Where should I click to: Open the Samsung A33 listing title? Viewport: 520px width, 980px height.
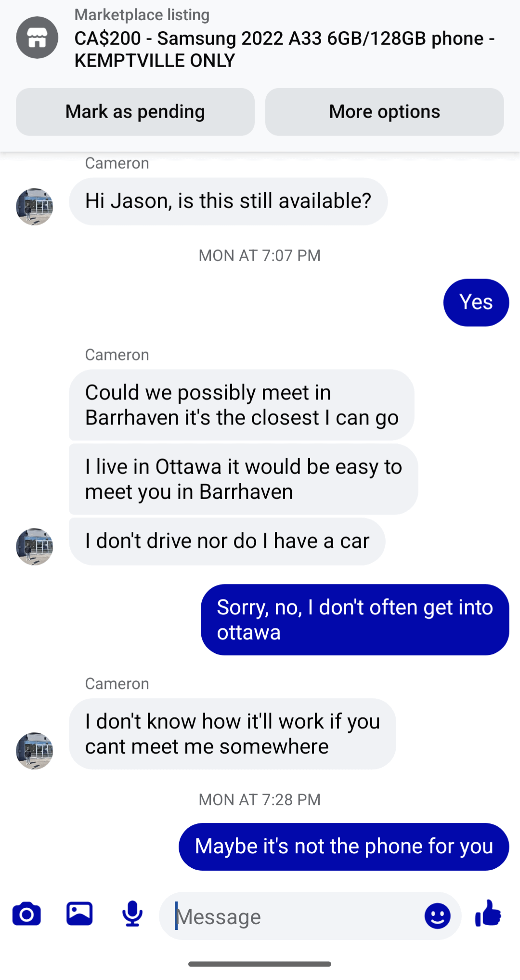(285, 49)
